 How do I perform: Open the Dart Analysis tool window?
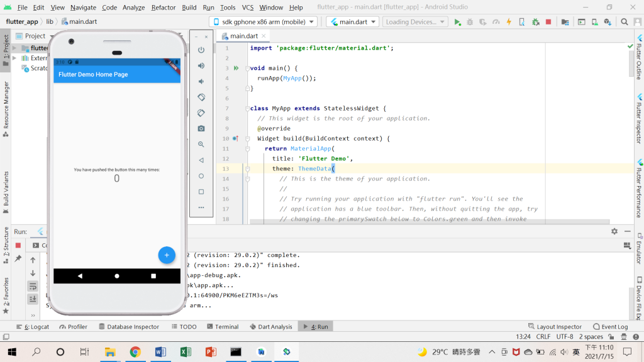coord(271,327)
